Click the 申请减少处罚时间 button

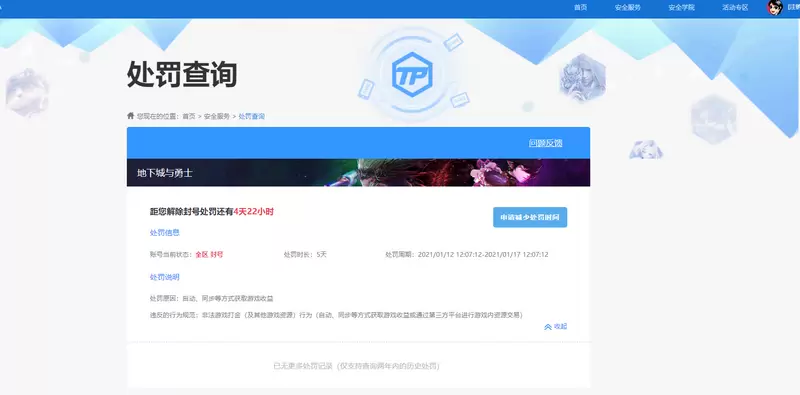[530, 217]
